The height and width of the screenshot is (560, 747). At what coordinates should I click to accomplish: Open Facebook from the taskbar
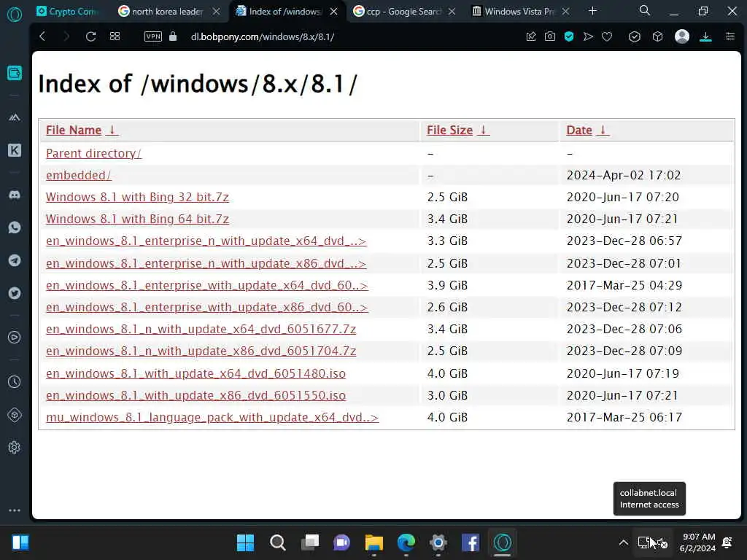pyautogui.click(x=471, y=542)
